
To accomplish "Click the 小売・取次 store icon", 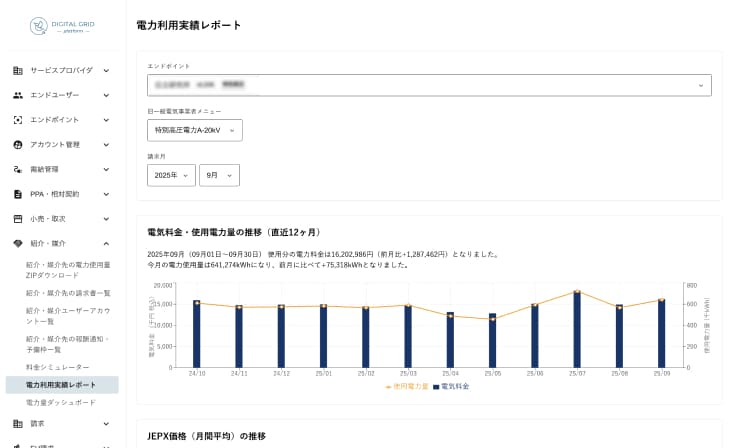I will tap(18, 218).
